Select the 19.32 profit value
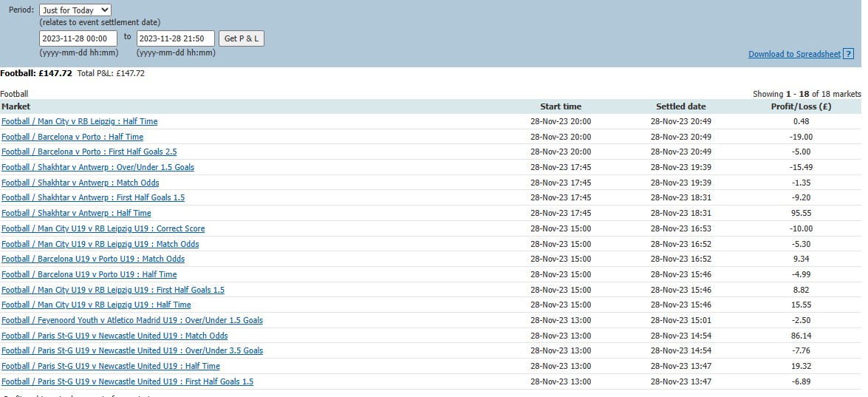 [x=801, y=367]
